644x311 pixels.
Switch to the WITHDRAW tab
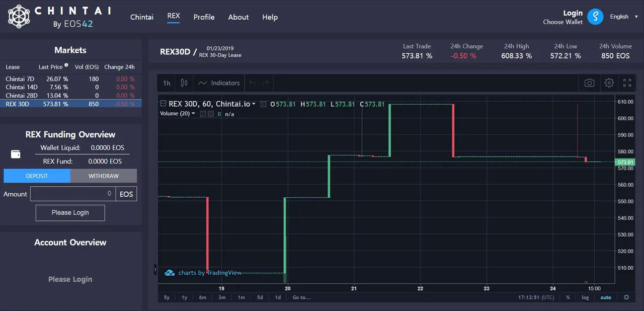(x=104, y=176)
